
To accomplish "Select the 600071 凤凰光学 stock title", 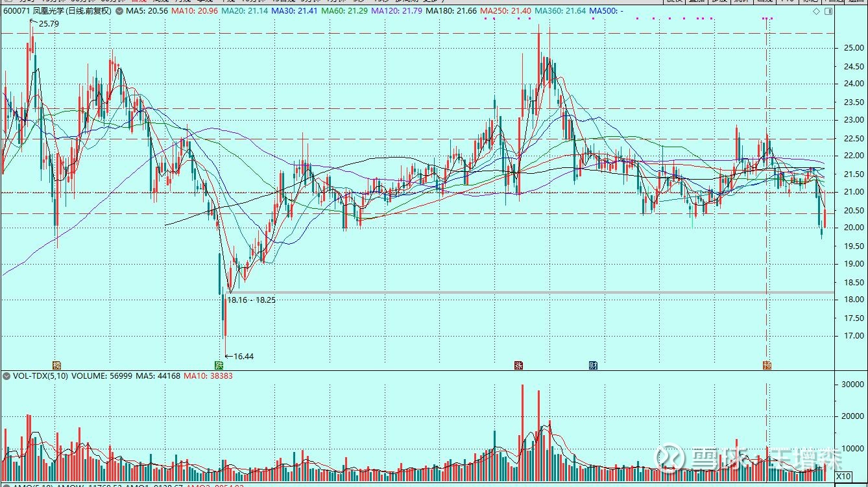I will [x=58, y=12].
